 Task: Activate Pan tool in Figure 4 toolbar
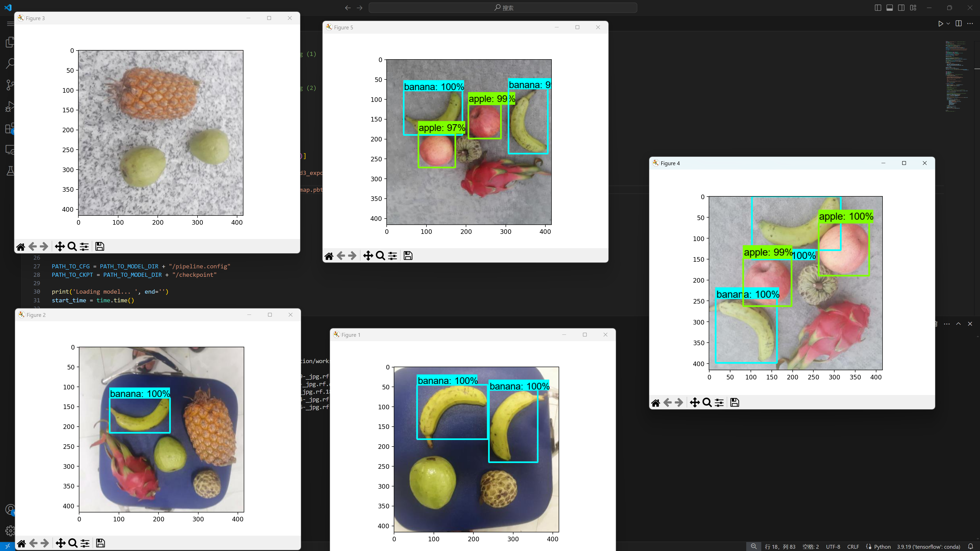[695, 403]
